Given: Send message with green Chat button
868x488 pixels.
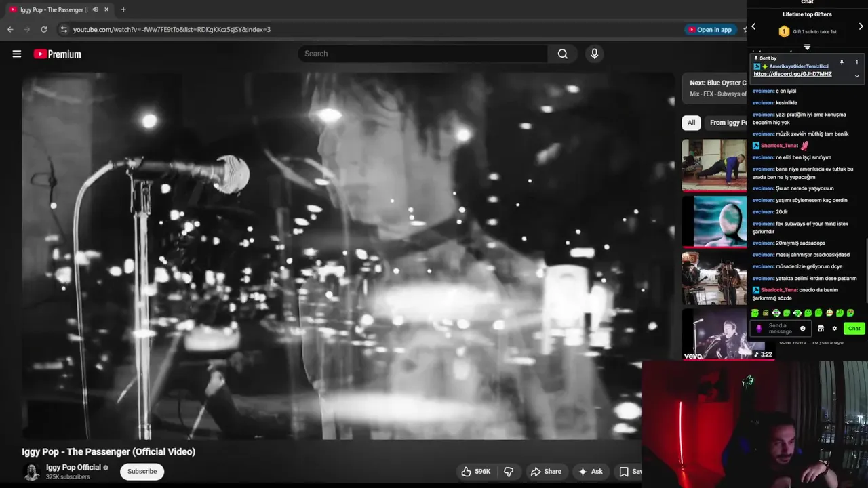Looking at the screenshot, I should (x=854, y=329).
